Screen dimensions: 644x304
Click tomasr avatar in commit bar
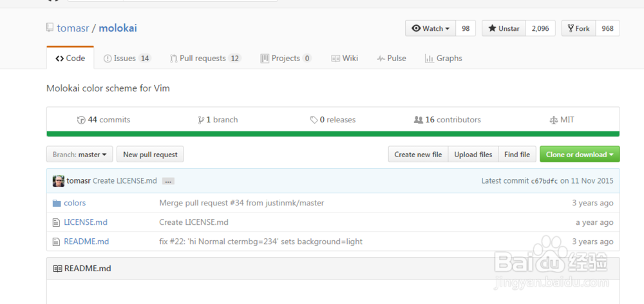[x=59, y=181]
